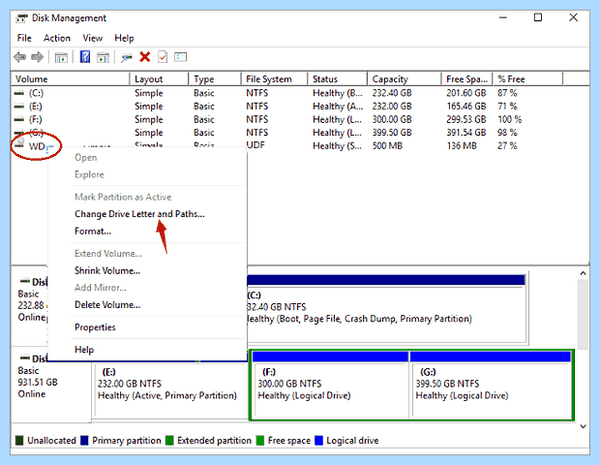Choose Shrink Volume... option
This screenshot has height=465, width=600.
(x=108, y=271)
